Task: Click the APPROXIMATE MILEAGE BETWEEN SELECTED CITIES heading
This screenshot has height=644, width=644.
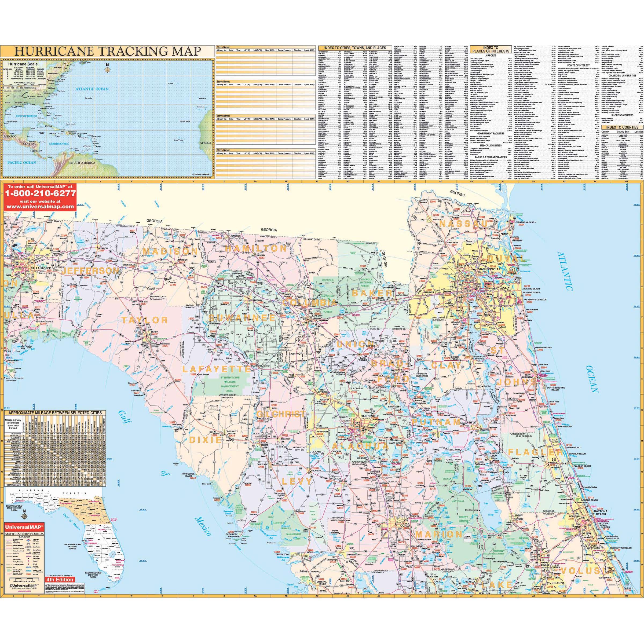Action: pyautogui.click(x=55, y=413)
